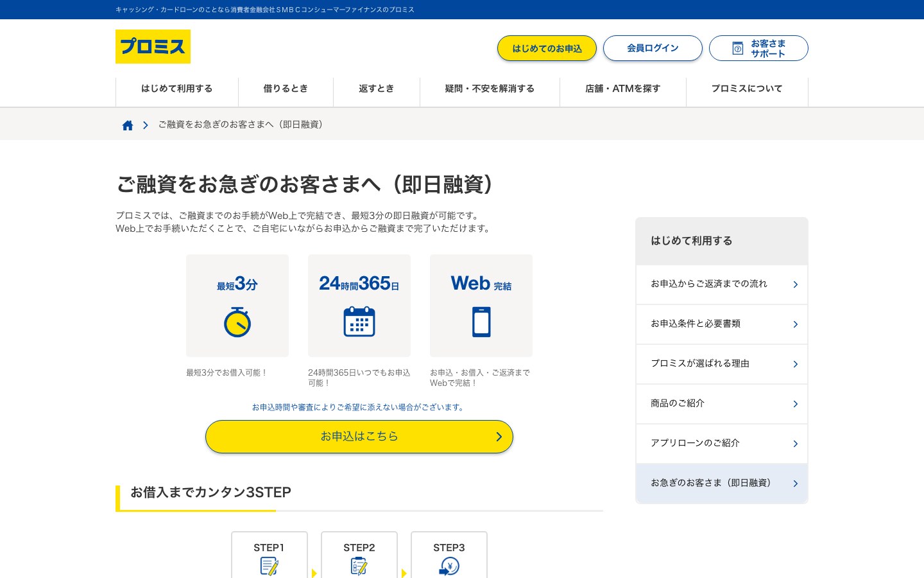
Task: Click the STEP3 yen coin icon
Action: (449, 566)
